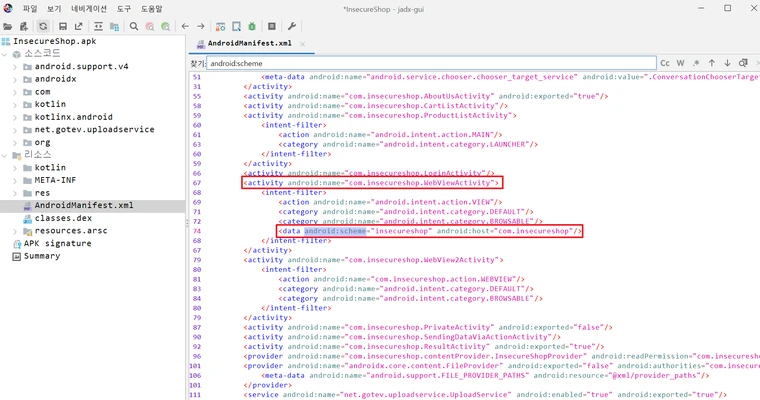Save all using the floppy disk icon
The image size is (760, 400).
(x=63, y=27)
